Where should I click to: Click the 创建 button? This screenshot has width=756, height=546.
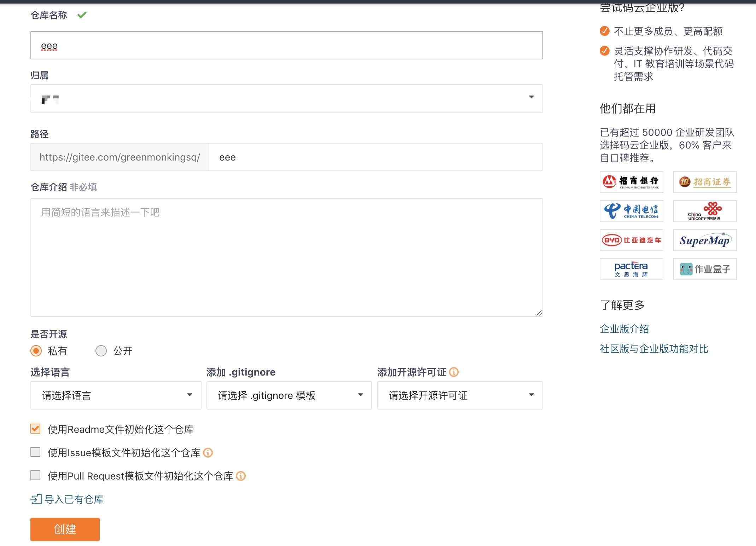(x=65, y=529)
